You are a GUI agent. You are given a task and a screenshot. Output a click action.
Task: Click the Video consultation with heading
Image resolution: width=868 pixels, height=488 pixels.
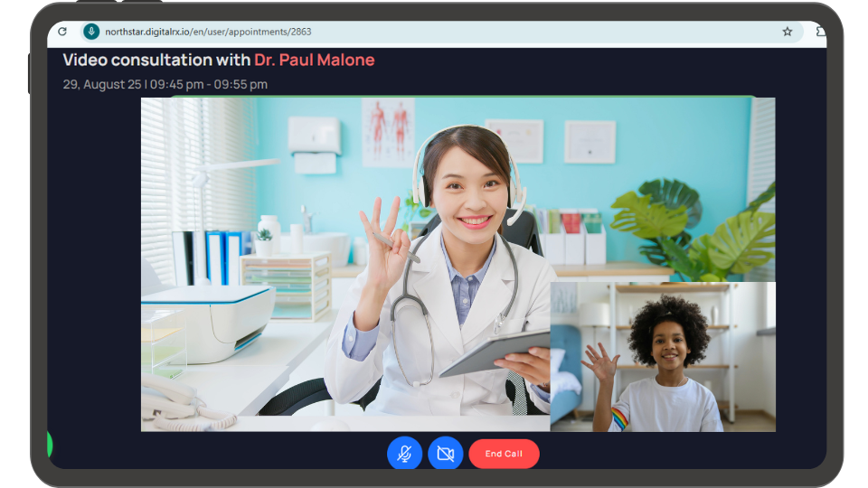tap(156, 60)
